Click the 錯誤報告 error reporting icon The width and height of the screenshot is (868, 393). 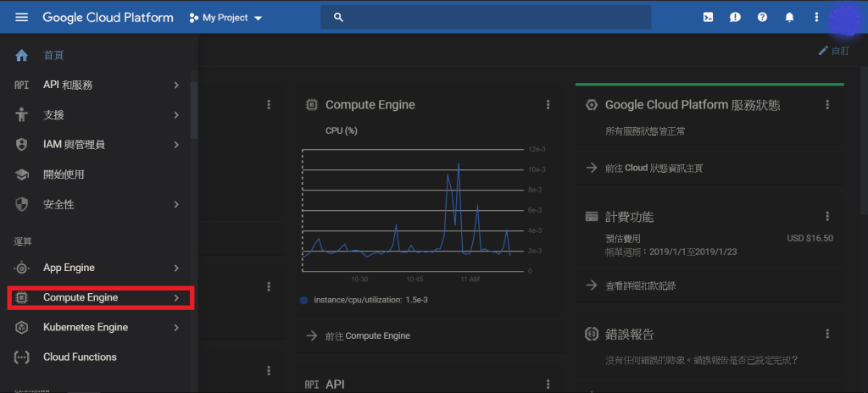tap(592, 334)
